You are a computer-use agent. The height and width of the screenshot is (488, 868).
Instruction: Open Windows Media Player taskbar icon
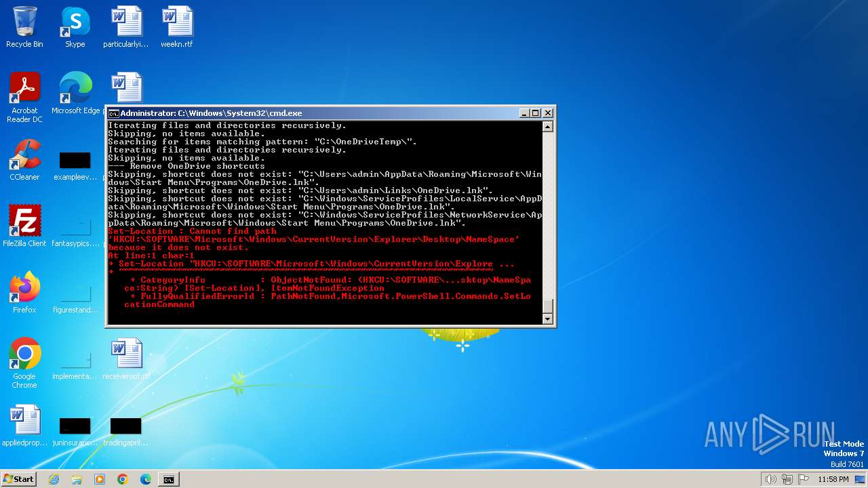pos(100,479)
